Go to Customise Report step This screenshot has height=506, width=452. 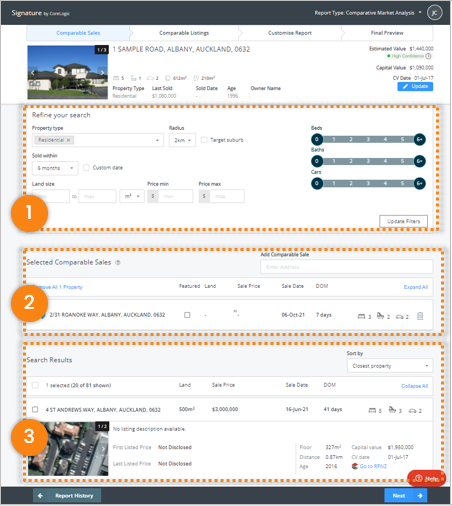click(x=290, y=33)
